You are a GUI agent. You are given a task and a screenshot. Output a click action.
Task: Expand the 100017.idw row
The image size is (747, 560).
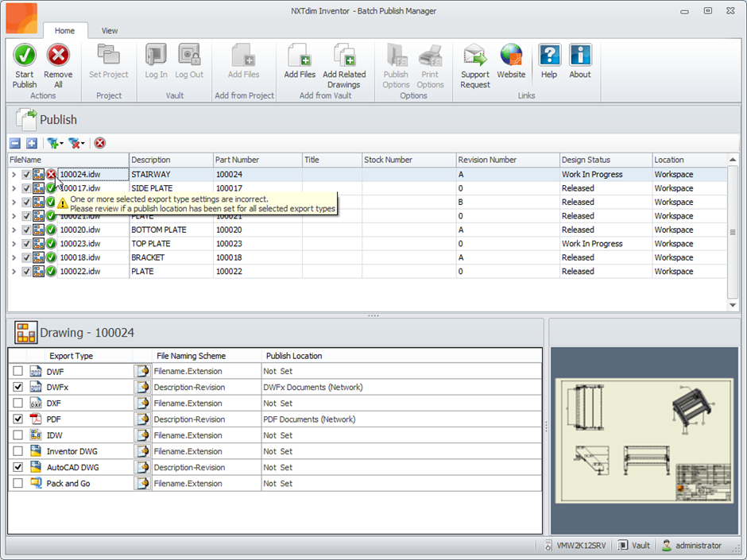[x=14, y=188]
